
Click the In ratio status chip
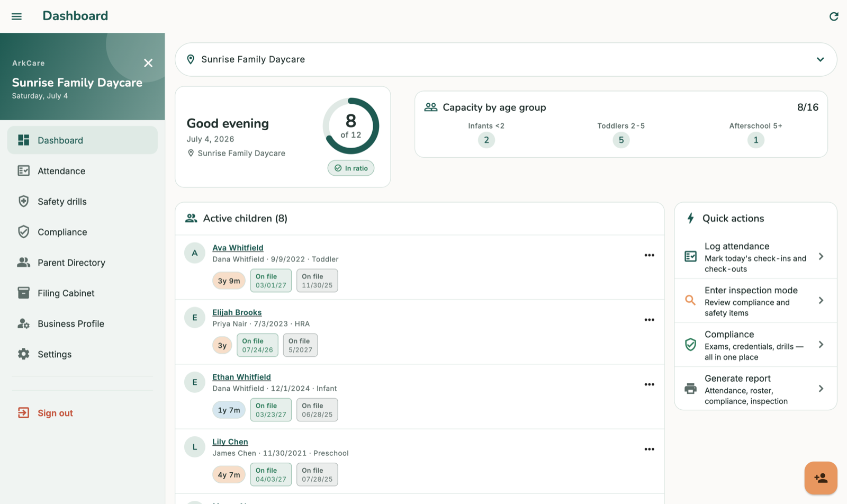tap(351, 168)
